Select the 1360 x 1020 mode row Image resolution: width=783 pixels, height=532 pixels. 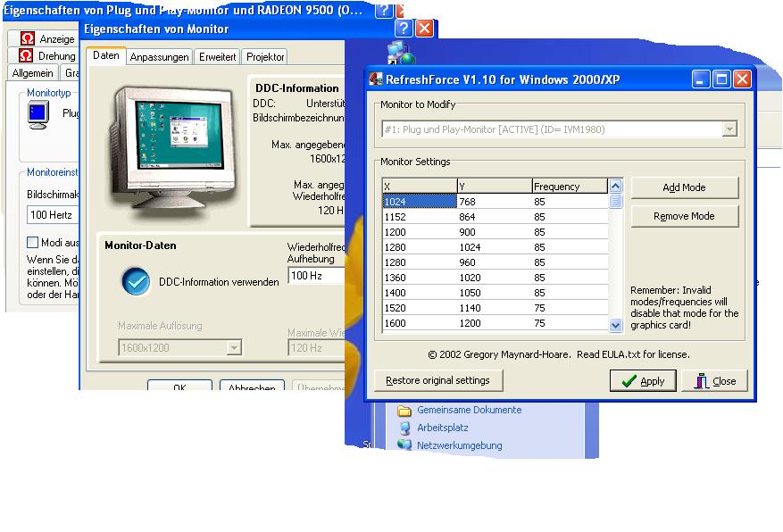point(495,278)
